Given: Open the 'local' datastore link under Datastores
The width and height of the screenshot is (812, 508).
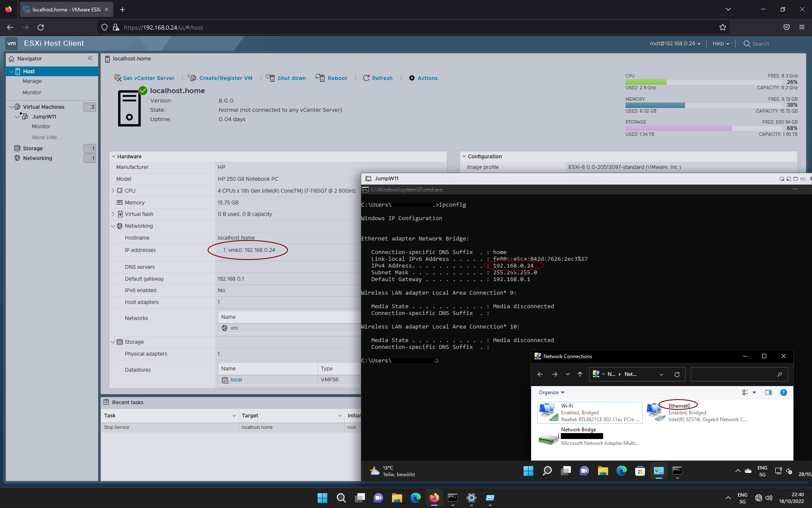Looking at the screenshot, I should coord(236,380).
